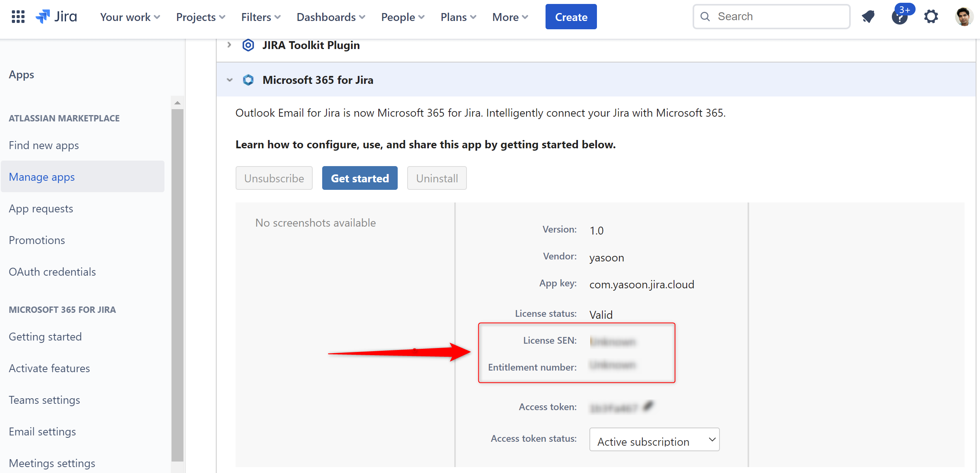Click the Jira logo

(x=57, y=17)
